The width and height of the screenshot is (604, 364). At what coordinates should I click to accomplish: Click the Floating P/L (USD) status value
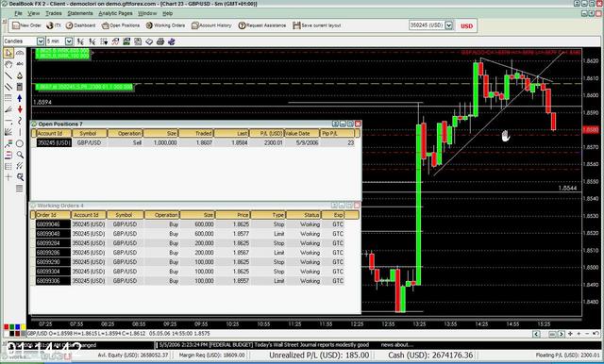pyautogui.click(x=568, y=356)
